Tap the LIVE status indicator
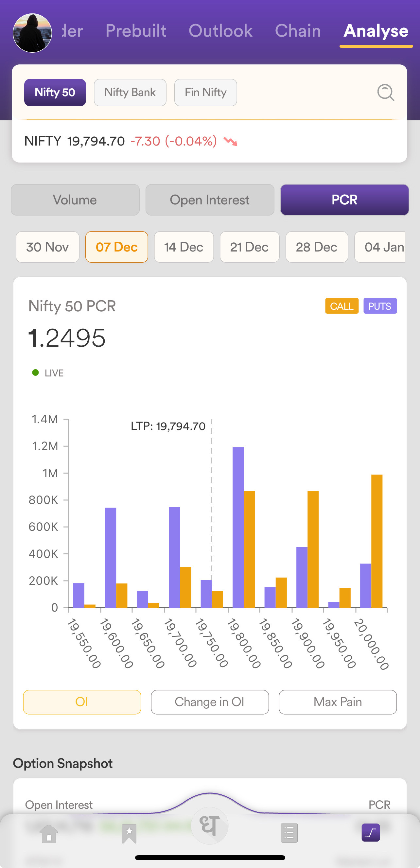Viewport: 420px width, 868px height. (x=48, y=373)
